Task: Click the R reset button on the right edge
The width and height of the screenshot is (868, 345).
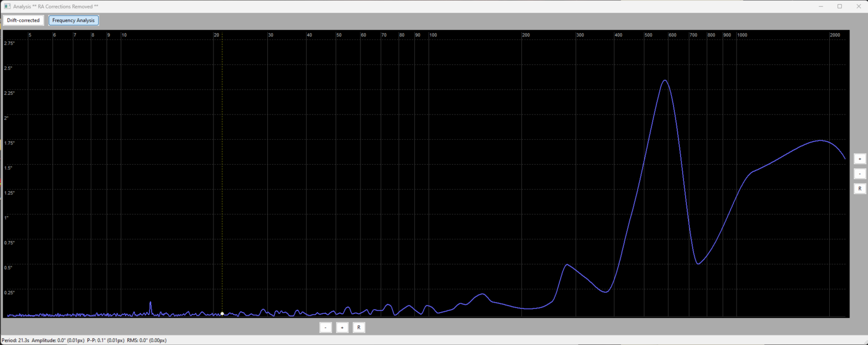Action: (859, 188)
